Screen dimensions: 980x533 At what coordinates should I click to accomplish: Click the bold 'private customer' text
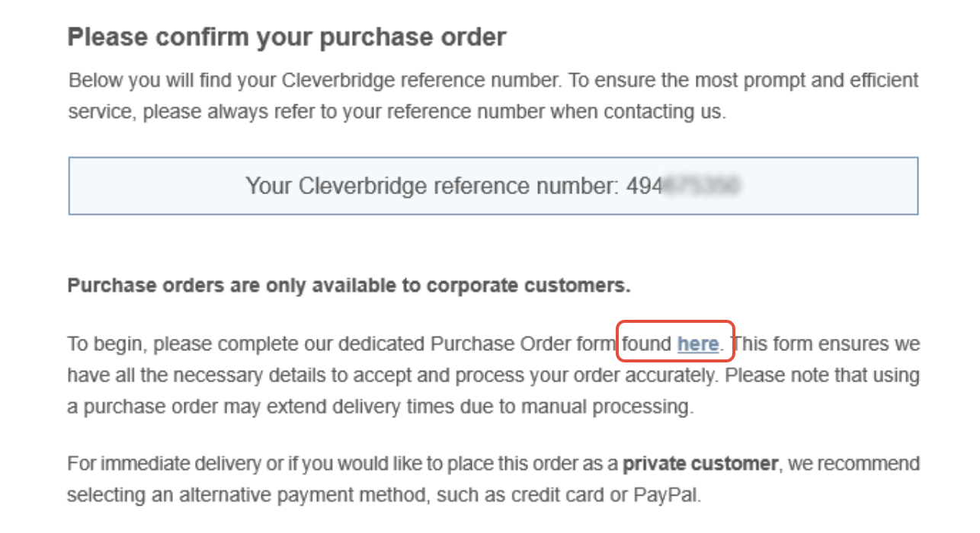700,464
